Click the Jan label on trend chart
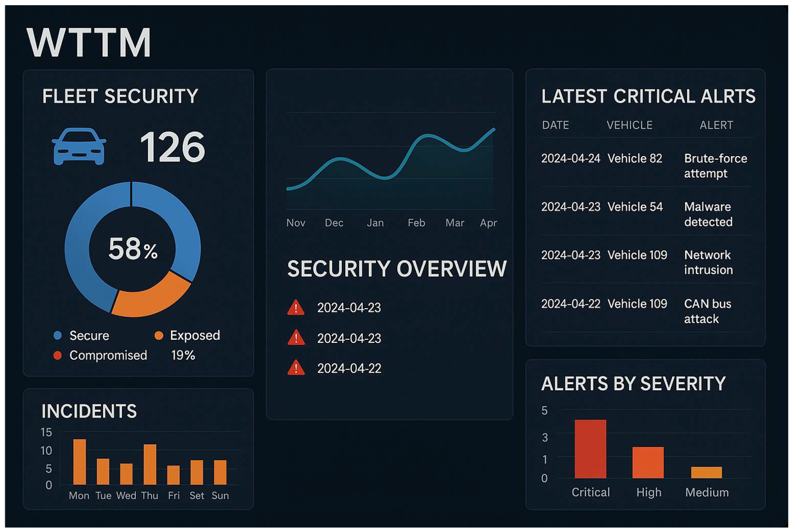 (375, 223)
